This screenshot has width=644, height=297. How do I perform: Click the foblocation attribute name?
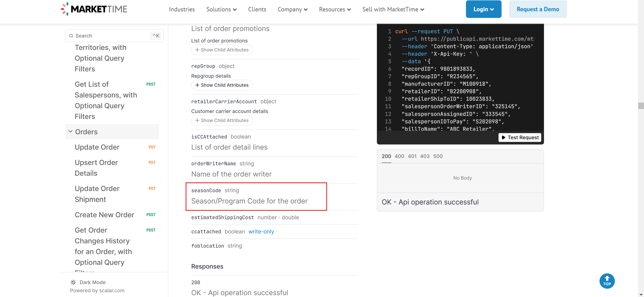(x=208, y=246)
